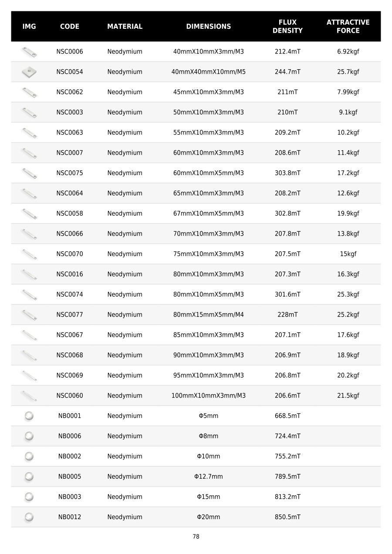This screenshot has height=554, width=392.
Task: Click the DIMENSIONS column header
Action: tap(209, 26)
